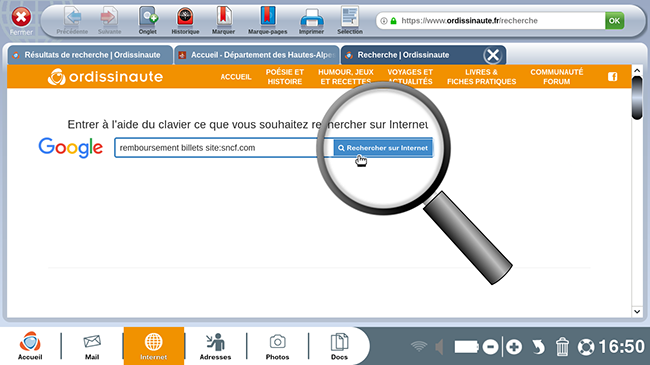Open the lifebuoy help icon
This screenshot has height=365, width=650.
586,347
